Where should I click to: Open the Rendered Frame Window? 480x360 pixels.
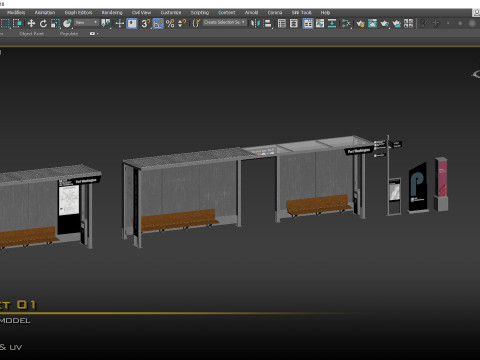(372, 23)
